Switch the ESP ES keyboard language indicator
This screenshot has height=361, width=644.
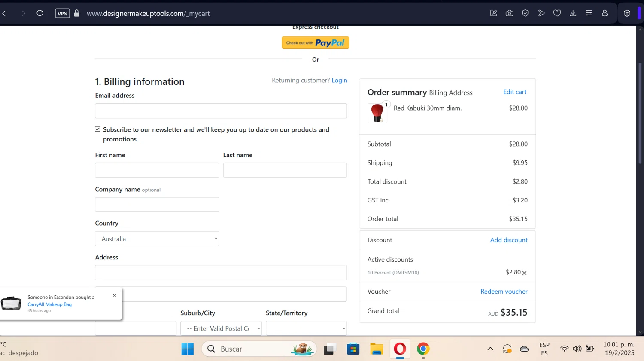544,349
